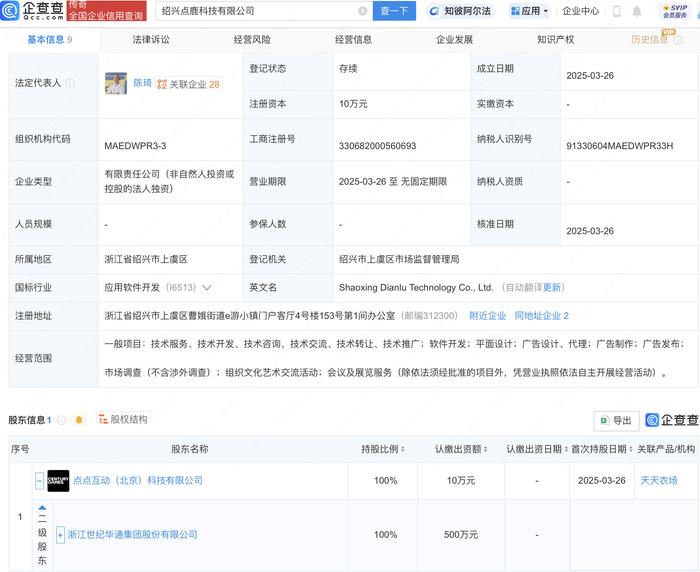Sort by the 首次持股日期 column header

point(602,449)
